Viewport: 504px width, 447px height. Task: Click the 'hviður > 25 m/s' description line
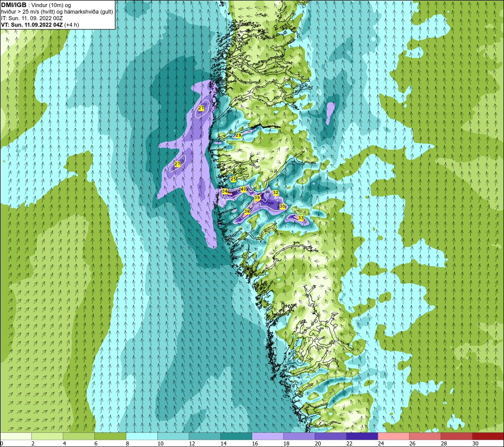57,12
